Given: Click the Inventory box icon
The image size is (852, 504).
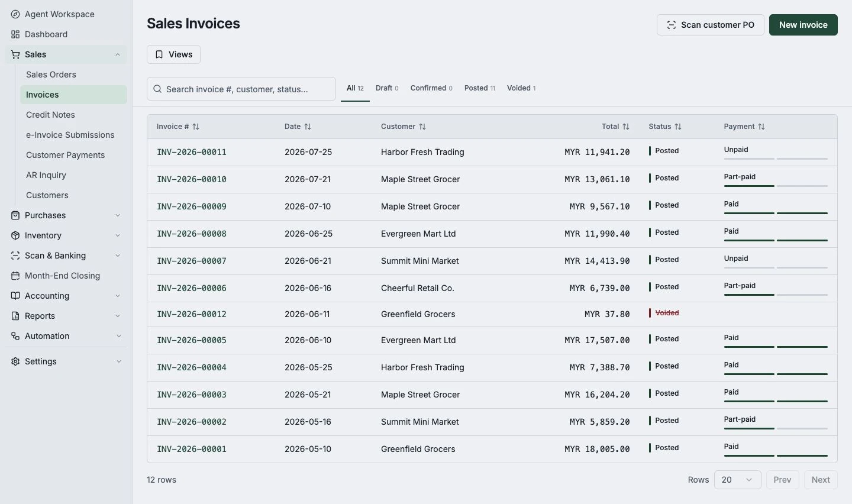Looking at the screenshot, I should pyautogui.click(x=15, y=235).
